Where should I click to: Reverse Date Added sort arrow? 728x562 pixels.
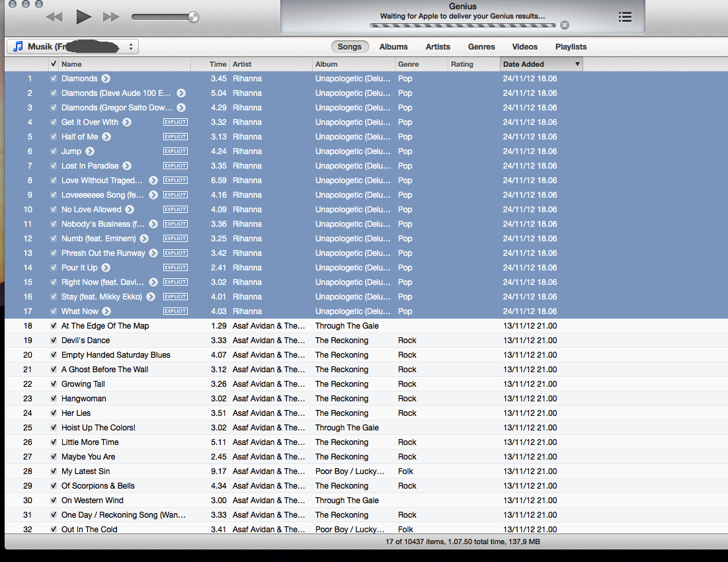point(577,64)
